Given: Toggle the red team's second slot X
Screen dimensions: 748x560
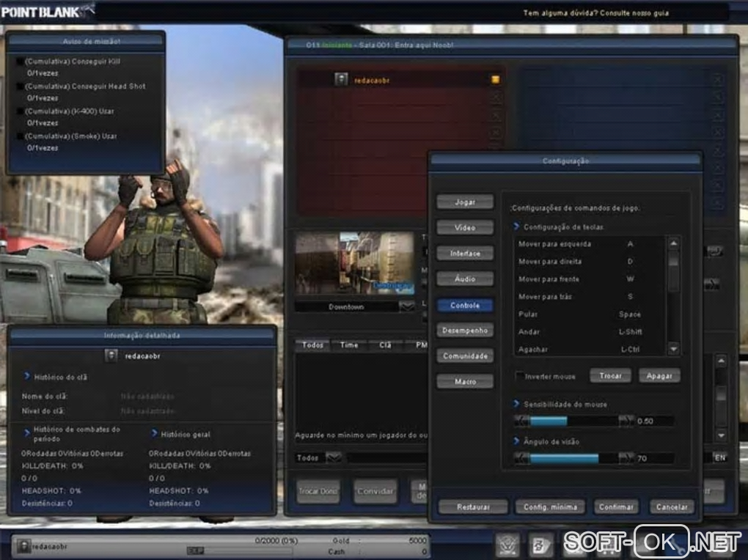Looking at the screenshot, I should click(x=495, y=97).
